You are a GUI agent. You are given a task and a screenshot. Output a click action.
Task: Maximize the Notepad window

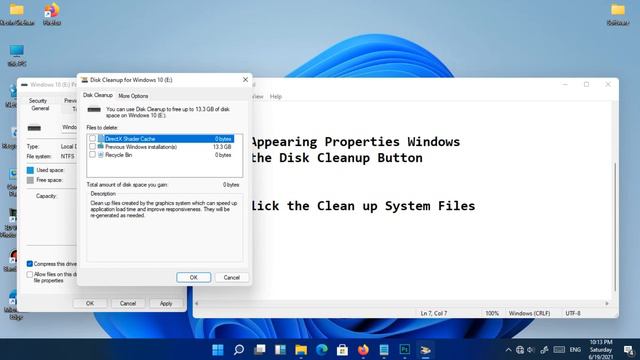(587, 84)
